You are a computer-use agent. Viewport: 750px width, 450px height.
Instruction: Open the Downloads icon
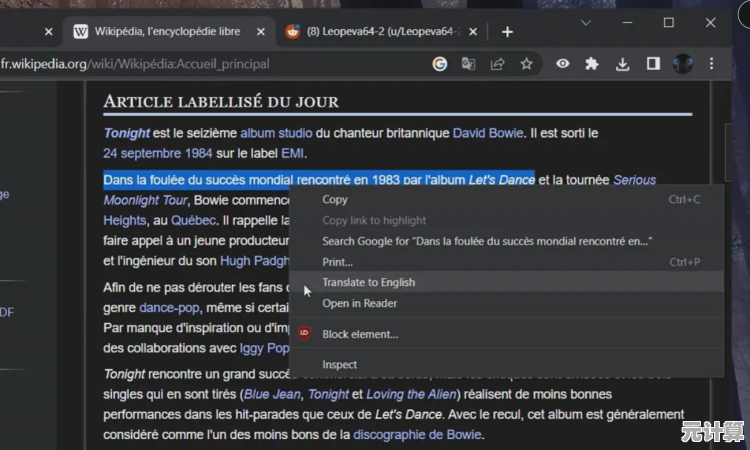coord(622,64)
